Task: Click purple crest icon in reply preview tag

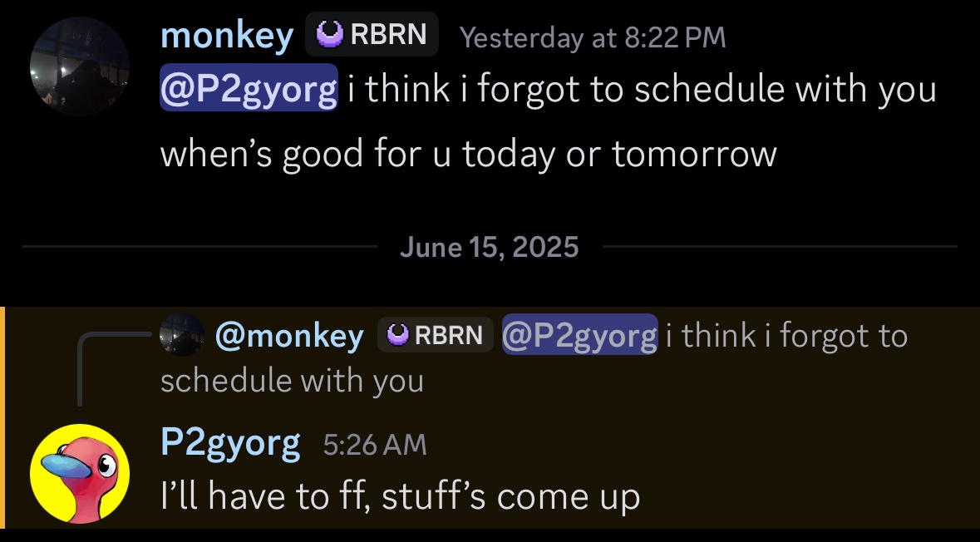Action: 398,335
